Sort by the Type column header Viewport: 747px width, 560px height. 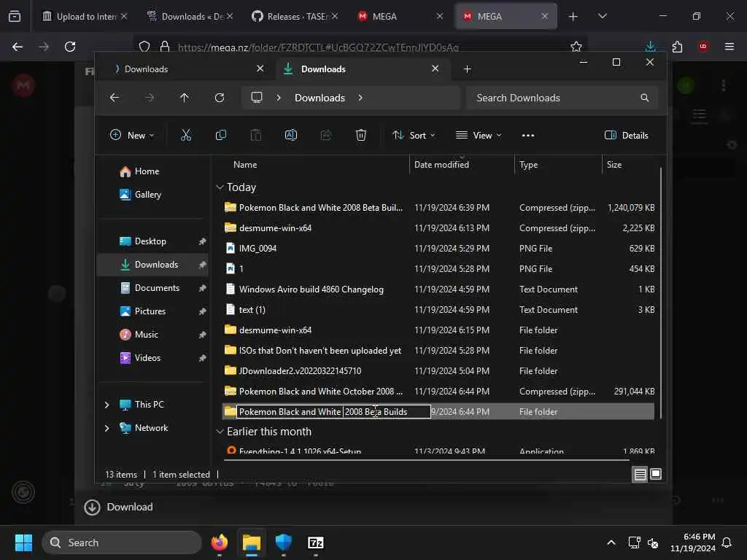point(528,165)
